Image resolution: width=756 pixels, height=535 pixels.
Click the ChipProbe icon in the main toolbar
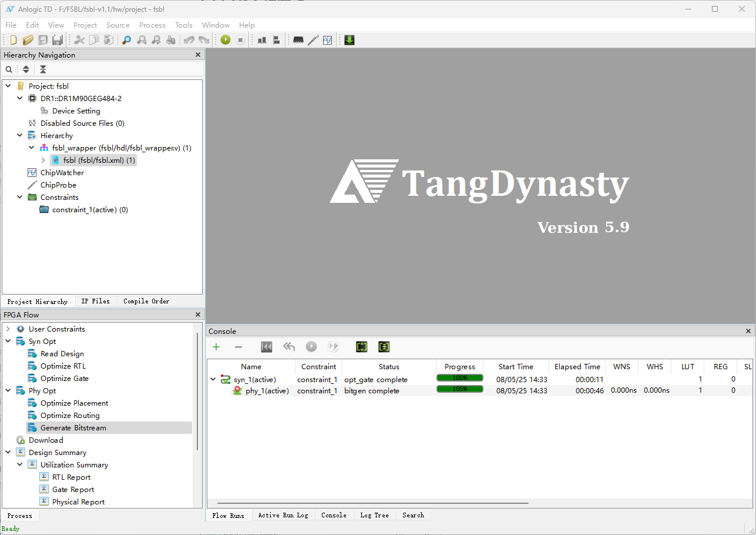click(x=313, y=40)
